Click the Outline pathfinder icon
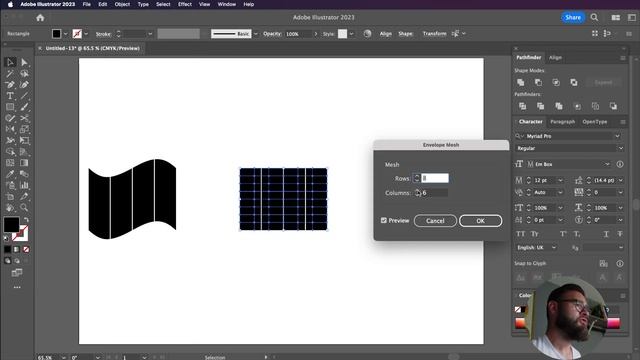The height and width of the screenshot is (360, 640). pos(595,106)
